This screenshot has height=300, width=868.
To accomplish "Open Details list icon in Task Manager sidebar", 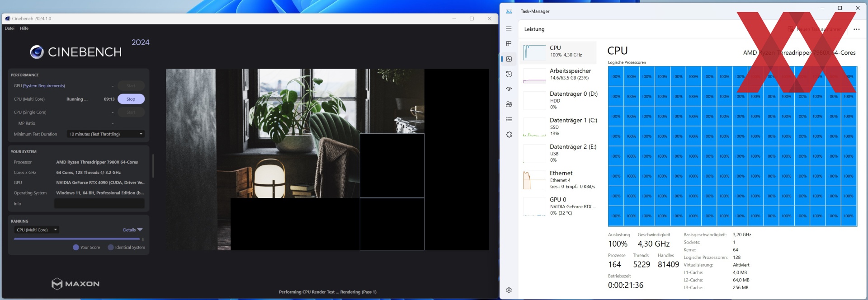I will (509, 119).
